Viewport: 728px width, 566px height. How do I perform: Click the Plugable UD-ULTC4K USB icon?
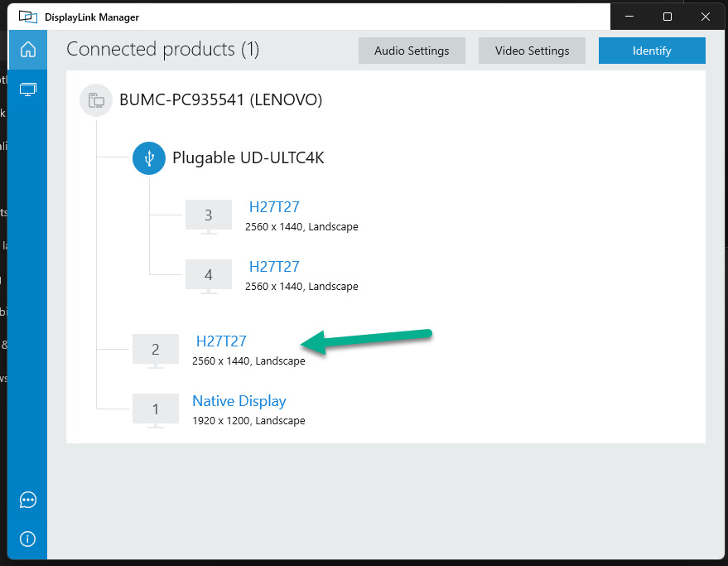tap(149, 157)
